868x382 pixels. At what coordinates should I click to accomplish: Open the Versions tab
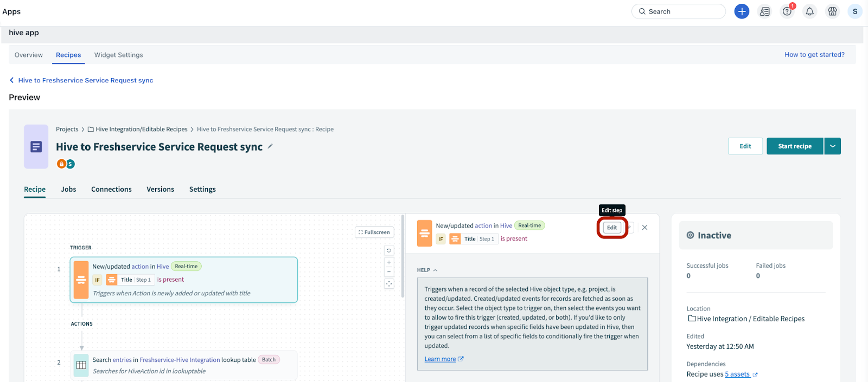pyautogui.click(x=160, y=189)
